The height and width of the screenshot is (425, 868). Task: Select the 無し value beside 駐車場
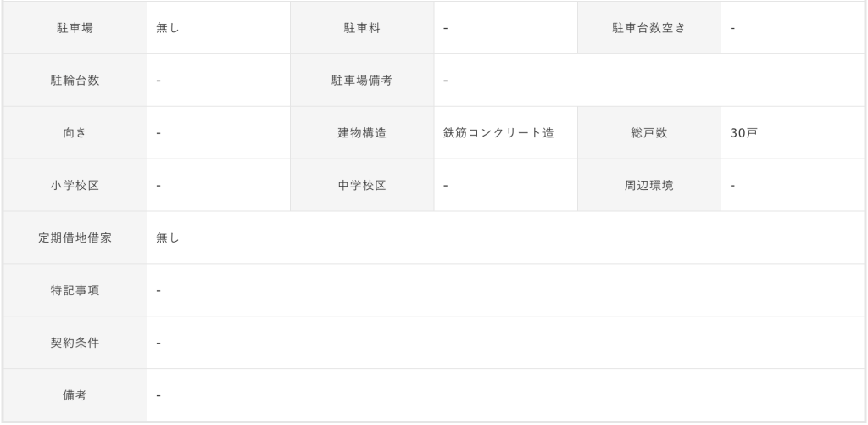168,28
